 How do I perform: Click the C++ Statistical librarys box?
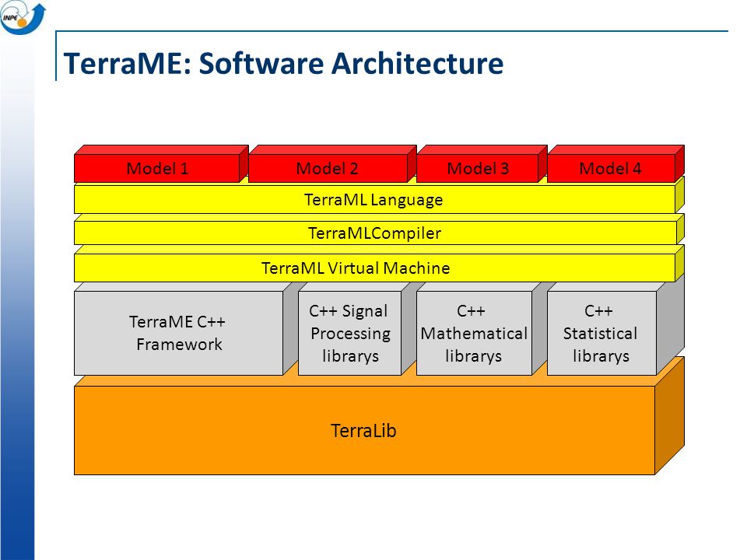coord(601,333)
